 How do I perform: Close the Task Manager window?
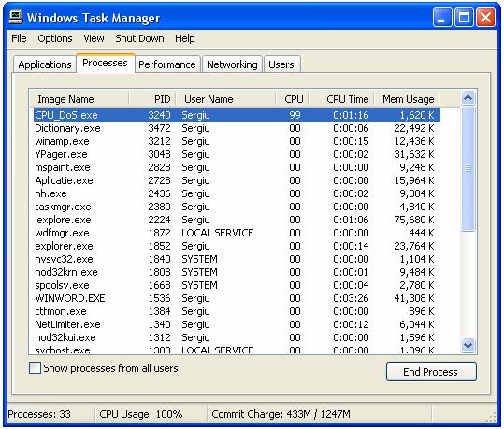click(x=485, y=17)
